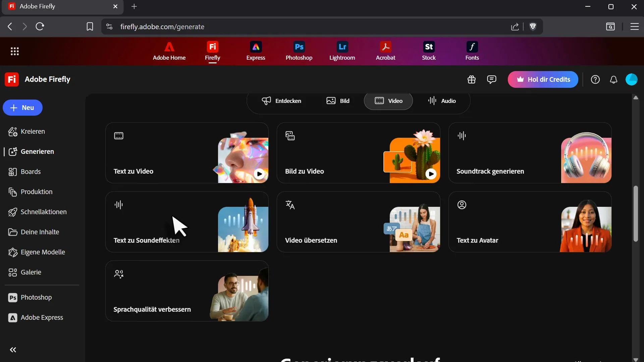Open Lightroom from the top app bar

(x=342, y=51)
